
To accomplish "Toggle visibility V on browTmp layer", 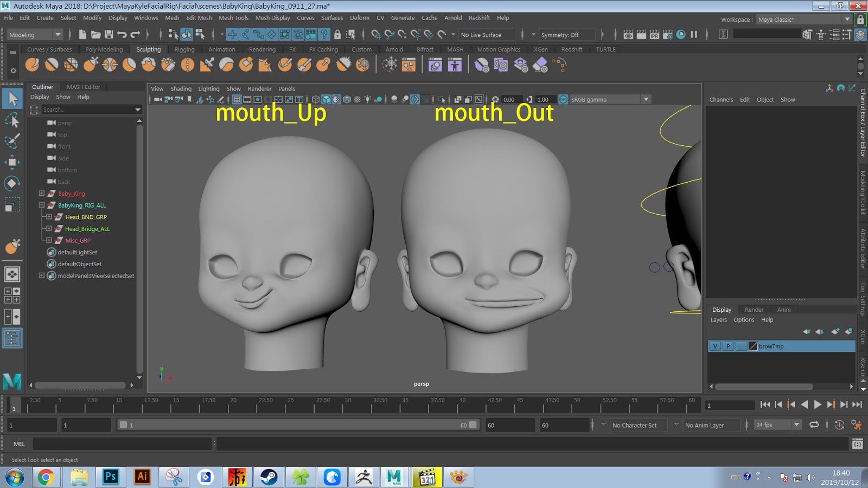I will [715, 346].
